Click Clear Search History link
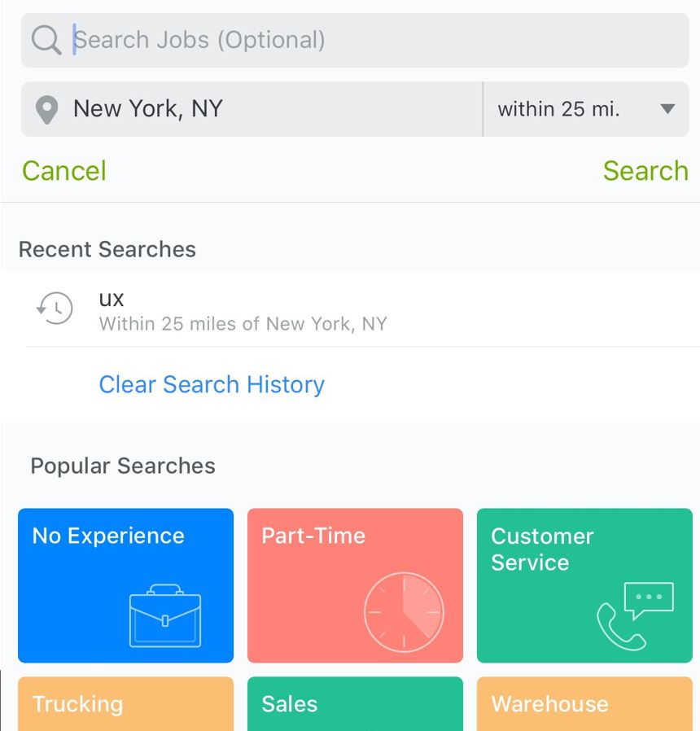This screenshot has width=700, height=731. (x=212, y=384)
